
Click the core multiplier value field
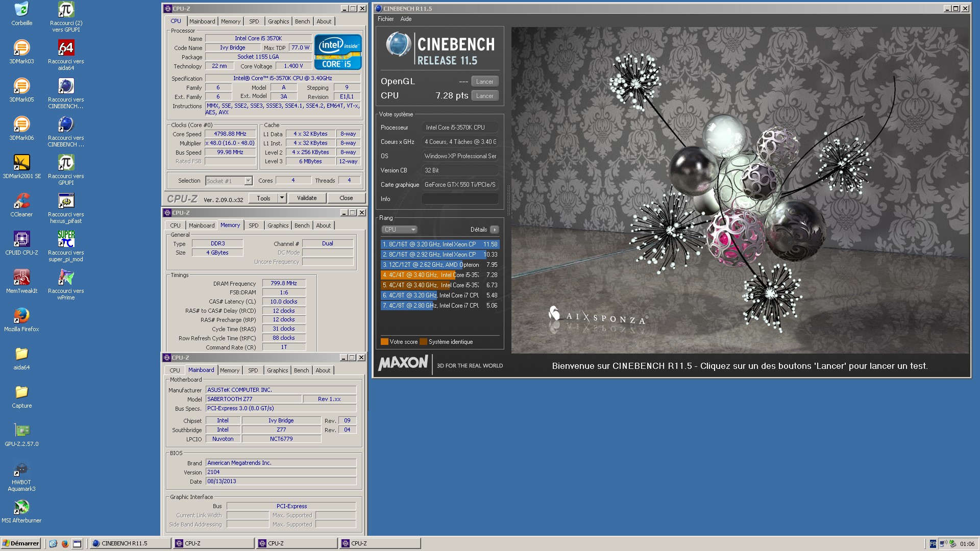tap(230, 143)
